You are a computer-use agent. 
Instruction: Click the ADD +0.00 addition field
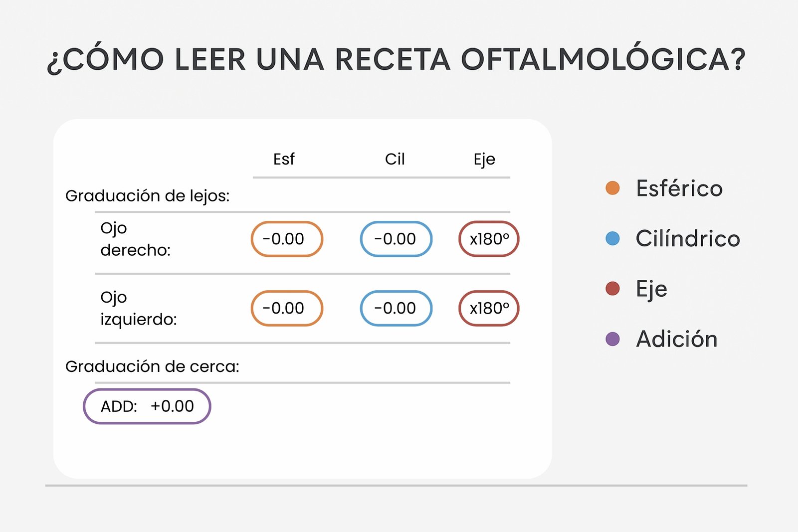point(147,406)
